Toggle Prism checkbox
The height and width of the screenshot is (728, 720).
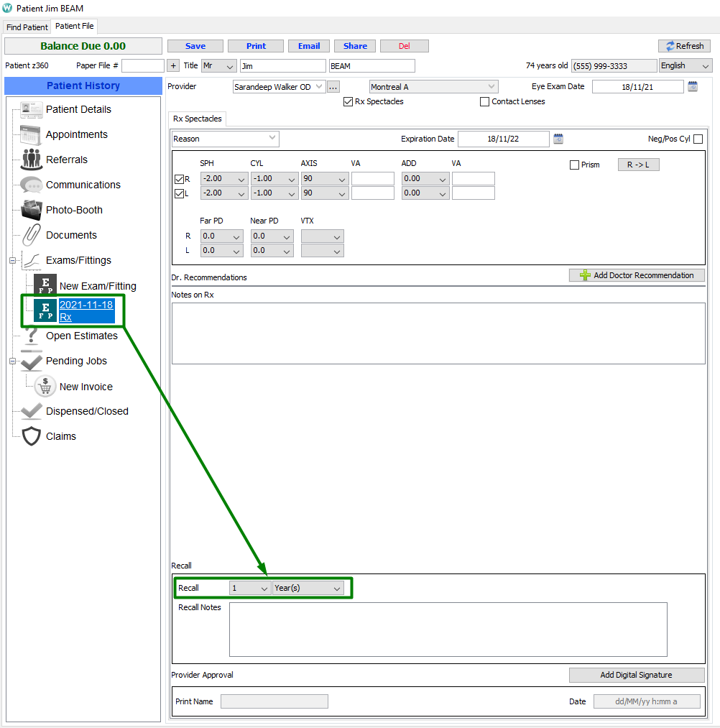point(574,165)
